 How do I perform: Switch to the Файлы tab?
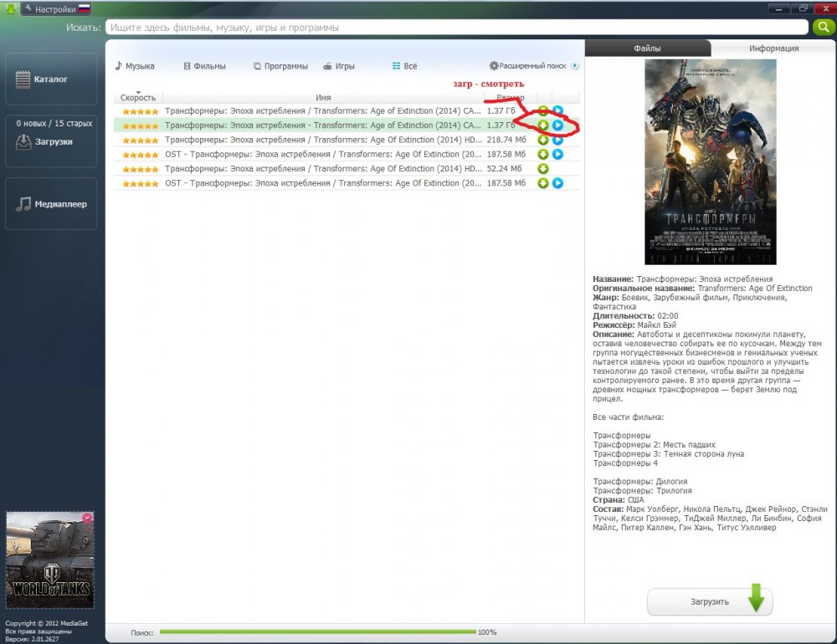pyautogui.click(x=648, y=48)
